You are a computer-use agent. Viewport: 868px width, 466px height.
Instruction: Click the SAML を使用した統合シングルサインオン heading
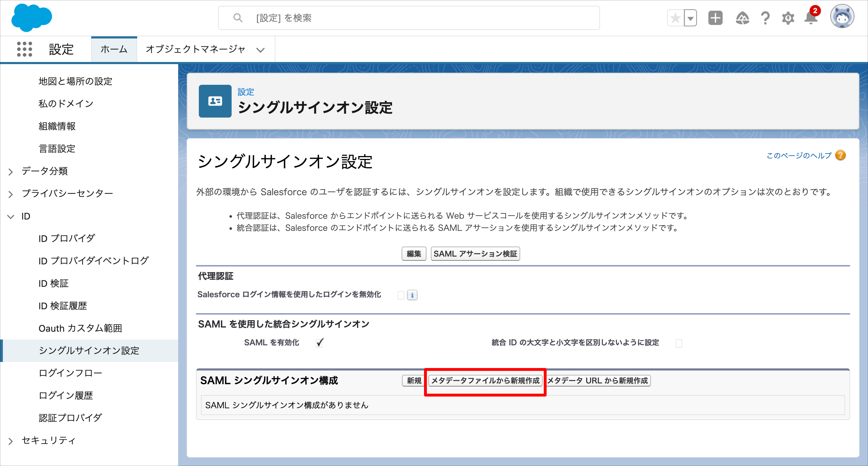(284, 324)
